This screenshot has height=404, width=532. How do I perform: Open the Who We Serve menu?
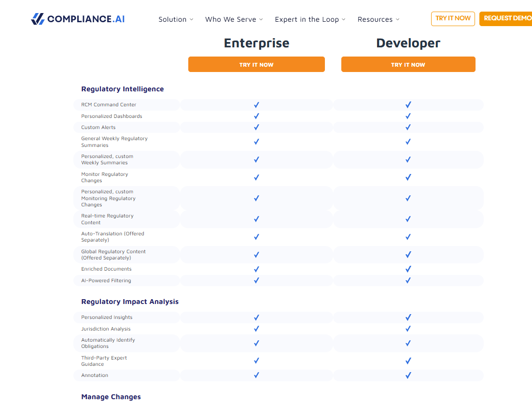pyautogui.click(x=234, y=19)
